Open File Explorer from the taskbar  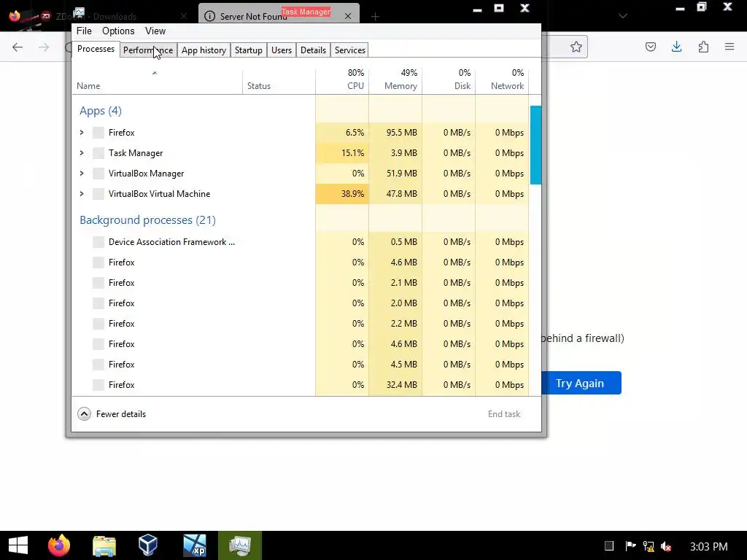tap(104, 545)
